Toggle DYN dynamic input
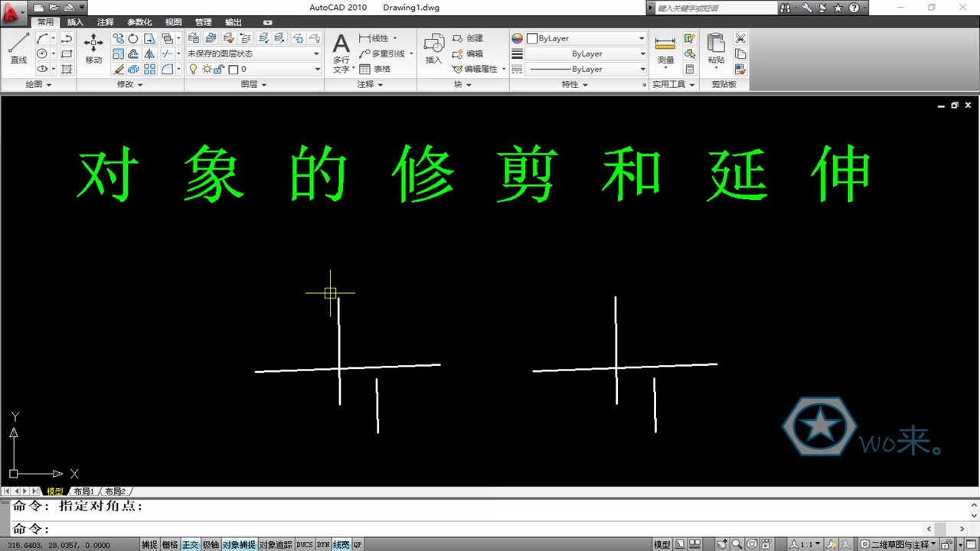The width and height of the screenshot is (980, 551). [x=323, y=545]
